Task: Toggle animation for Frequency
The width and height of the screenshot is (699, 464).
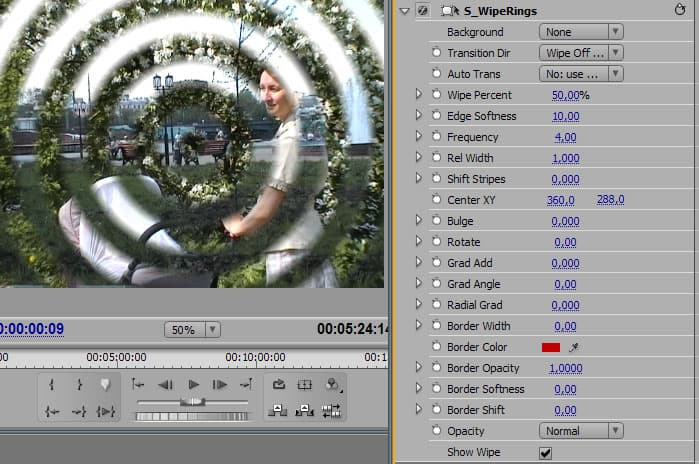Action: [436, 136]
